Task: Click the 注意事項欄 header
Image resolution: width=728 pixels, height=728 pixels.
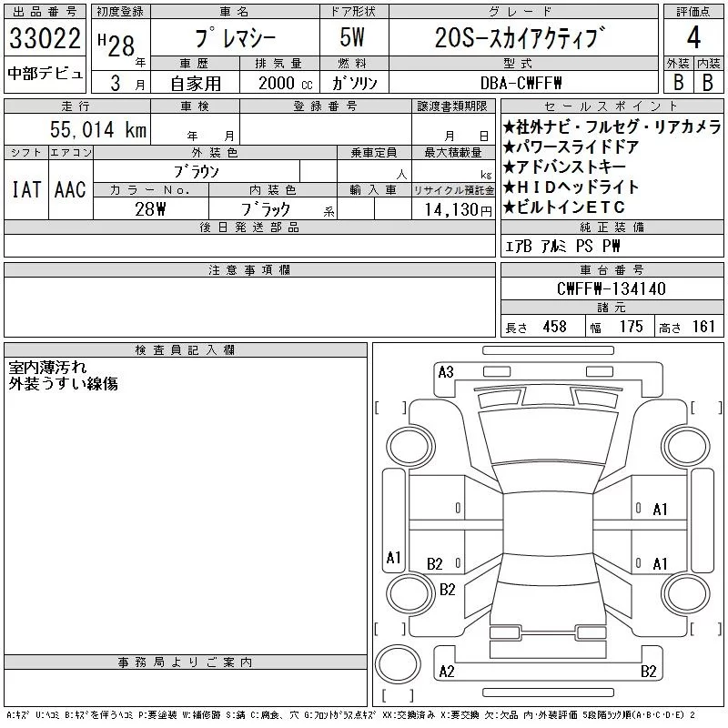Action: 249,270
